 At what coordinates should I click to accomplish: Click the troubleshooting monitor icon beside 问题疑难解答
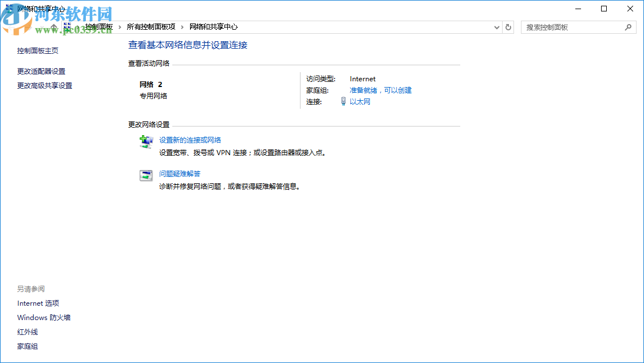(x=146, y=175)
